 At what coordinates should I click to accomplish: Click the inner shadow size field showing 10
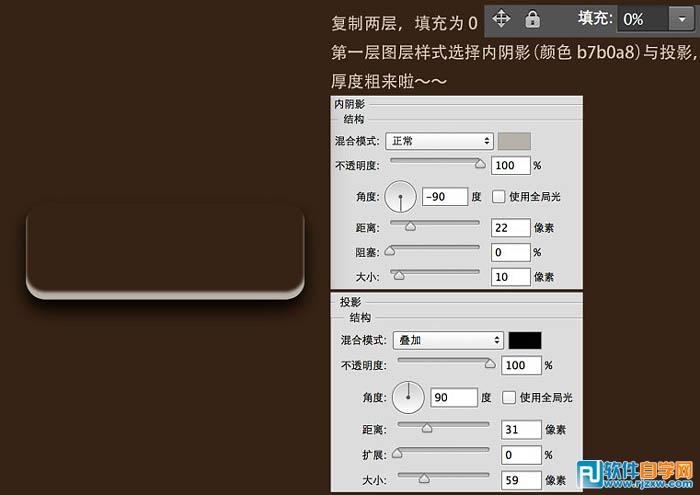(x=510, y=276)
